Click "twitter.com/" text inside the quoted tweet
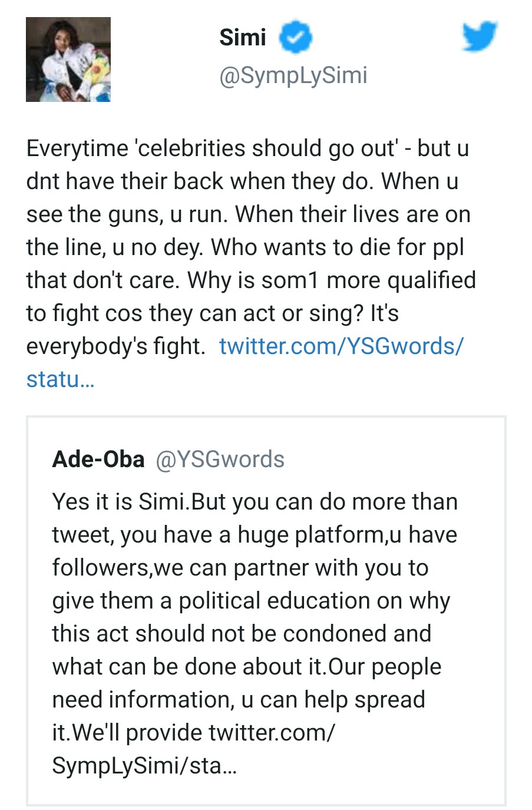532x810 pixels. click(272, 732)
